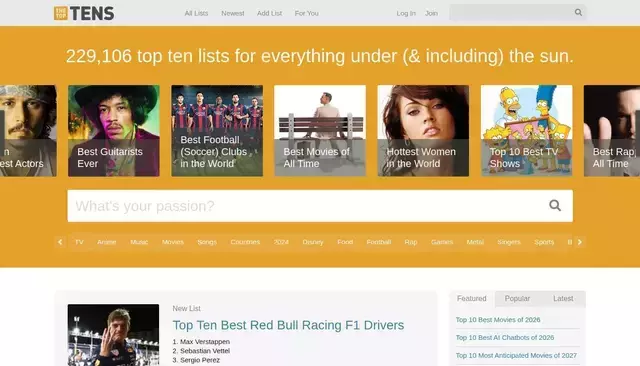640x366 pixels.
Task: Select the Rap category
Action: [x=411, y=242]
